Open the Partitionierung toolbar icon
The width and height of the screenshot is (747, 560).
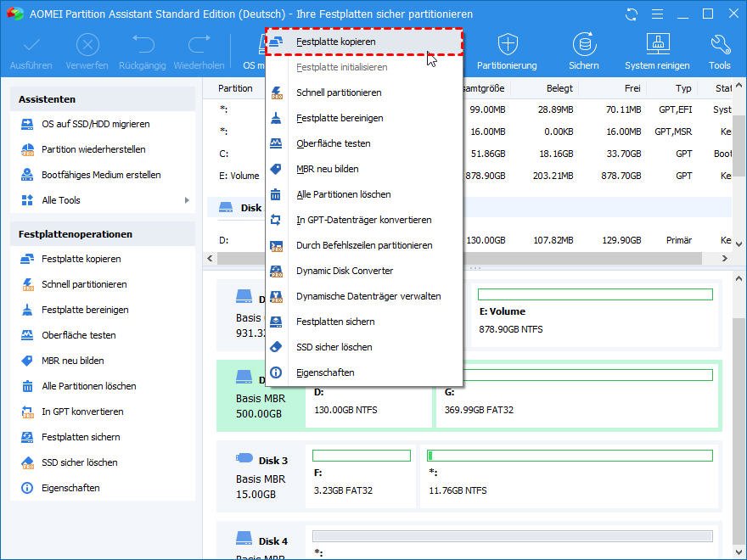[505, 49]
